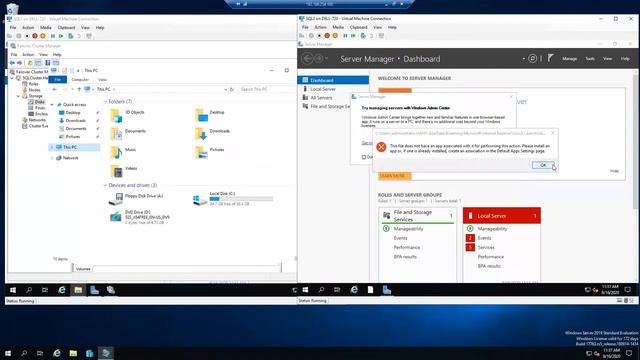Click BPA results in Local Server tile
The image size is (640, 360).
click(x=489, y=266)
